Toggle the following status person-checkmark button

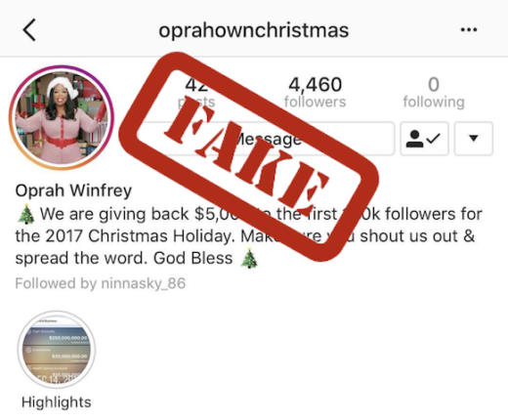(x=424, y=139)
